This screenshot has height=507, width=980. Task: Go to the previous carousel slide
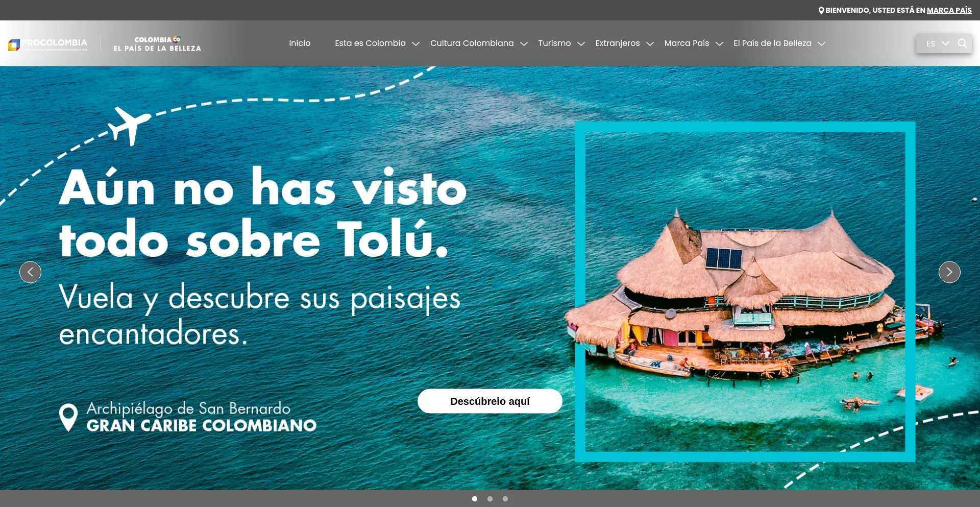coord(30,272)
